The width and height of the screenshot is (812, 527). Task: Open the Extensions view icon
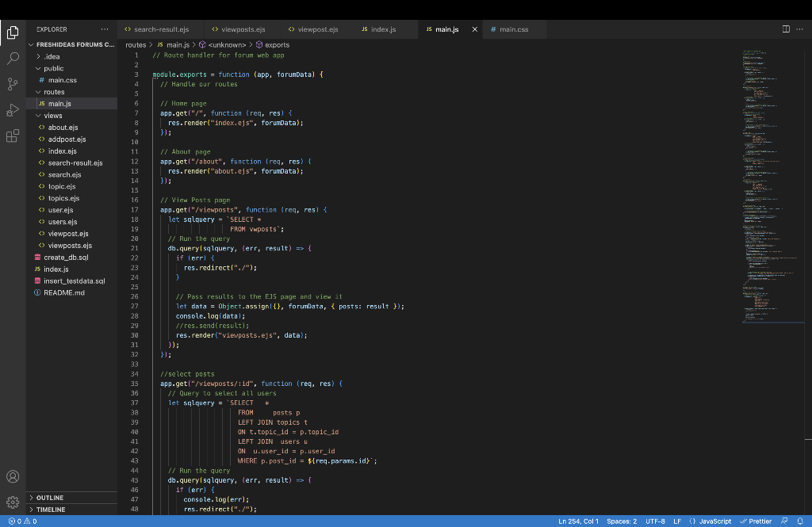[13, 136]
